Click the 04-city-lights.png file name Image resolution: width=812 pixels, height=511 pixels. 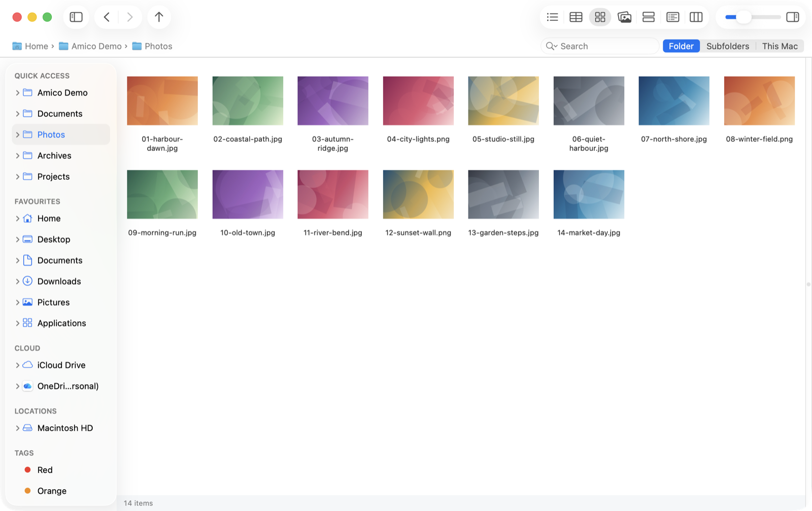point(418,139)
